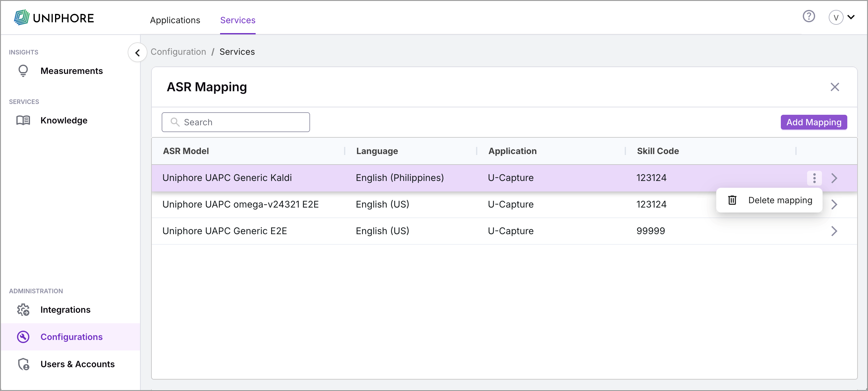Open Configurations in the sidebar
868x391 pixels.
coord(70,337)
